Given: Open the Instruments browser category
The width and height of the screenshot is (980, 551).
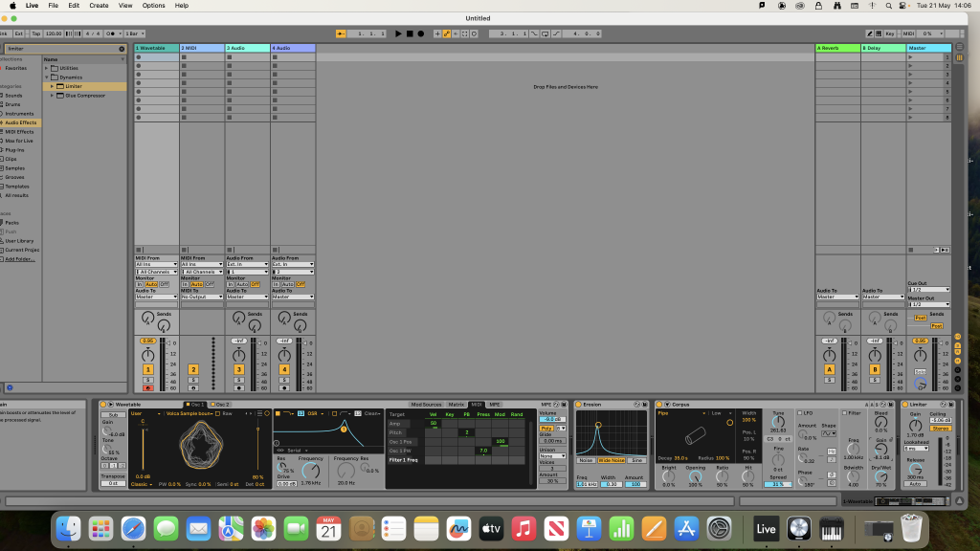Looking at the screenshot, I should (19, 114).
